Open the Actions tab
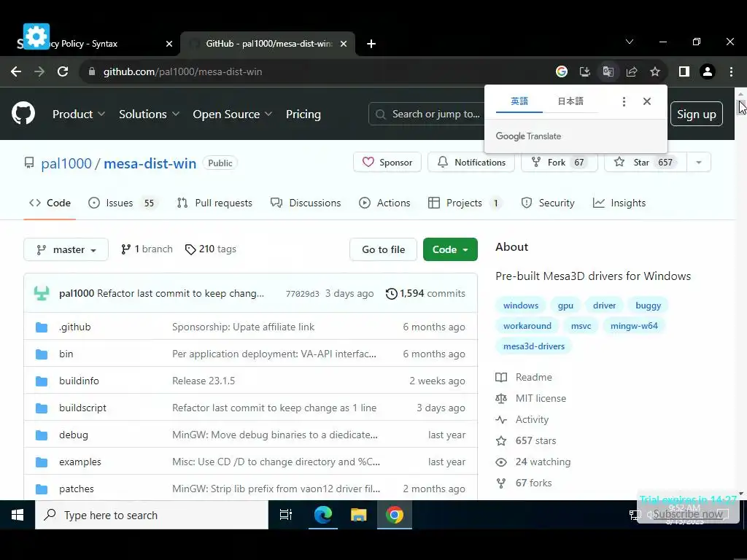This screenshot has width=747, height=560. click(384, 203)
